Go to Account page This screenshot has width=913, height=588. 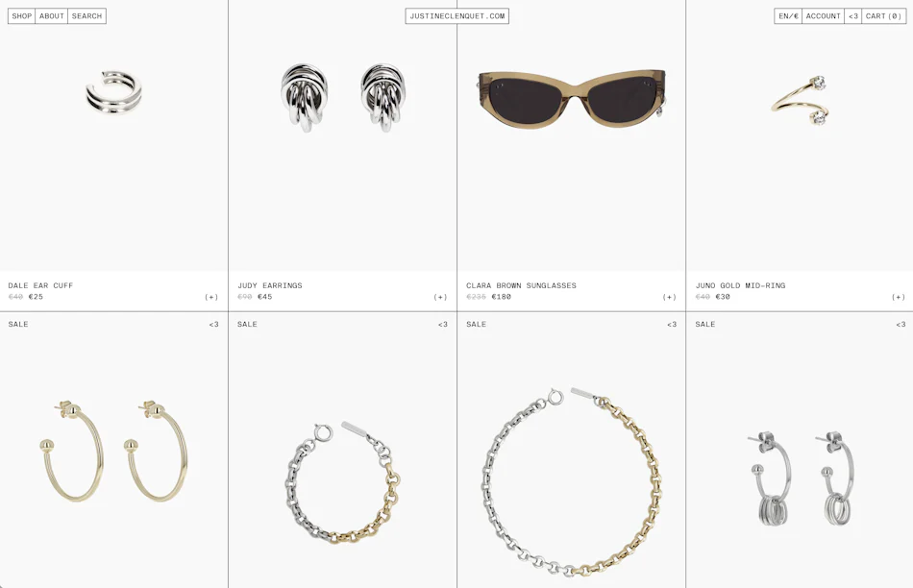tap(824, 16)
